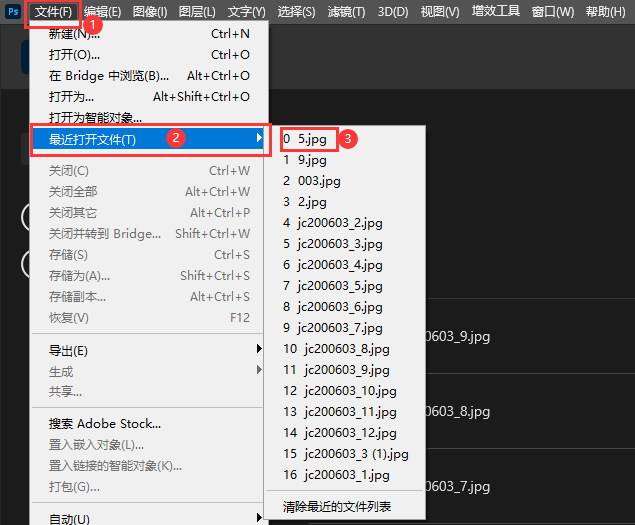Screen dimensions: 635x525
Task: Open recent file jc200603_7.jpg in submenu
Action: (x=345, y=328)
